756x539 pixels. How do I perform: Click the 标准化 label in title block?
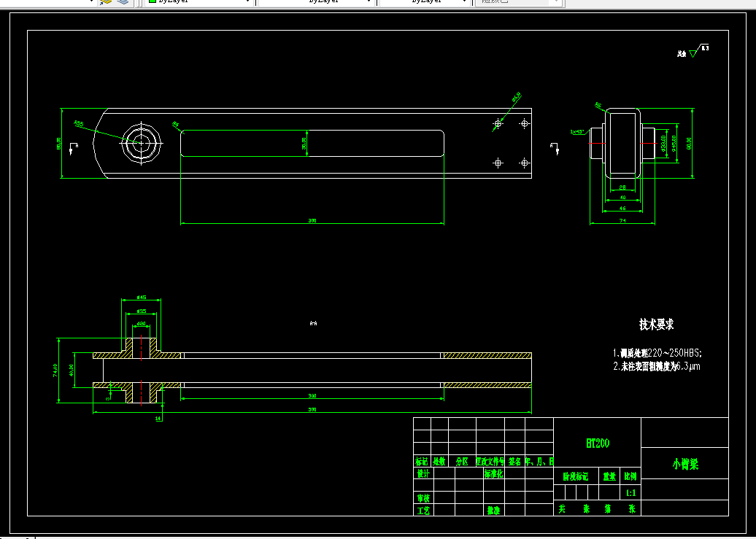pyautogui.click(x=493, y=473)
